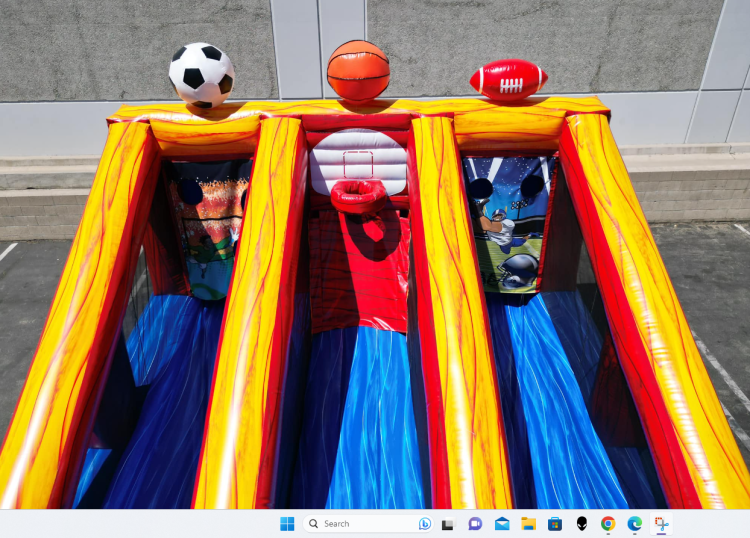Open Task View from the taskbar
Image resolution: width=750 pixels, height=538 pixels.
click(x=449, y=523)
